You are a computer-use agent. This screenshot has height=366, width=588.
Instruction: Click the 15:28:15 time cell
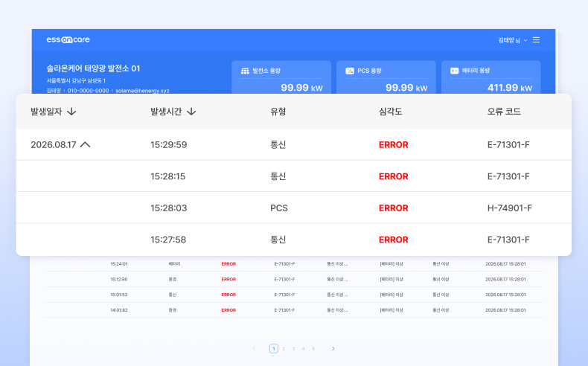point(168,176)
